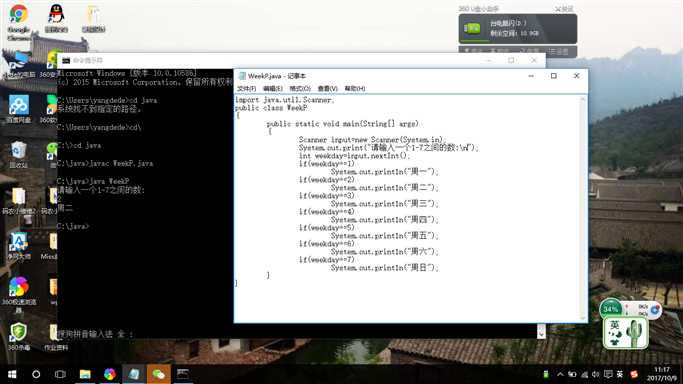Minimize the WeekP.java Notepad window
Image resolution: width=683 pixels, height=384 pixels.
coord(531,76)
